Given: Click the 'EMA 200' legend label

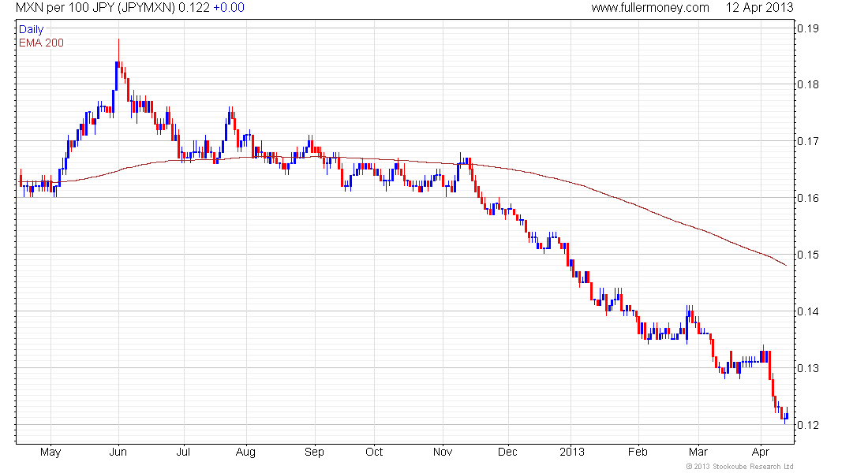Looking at the screenshot, I should (42, 43).
